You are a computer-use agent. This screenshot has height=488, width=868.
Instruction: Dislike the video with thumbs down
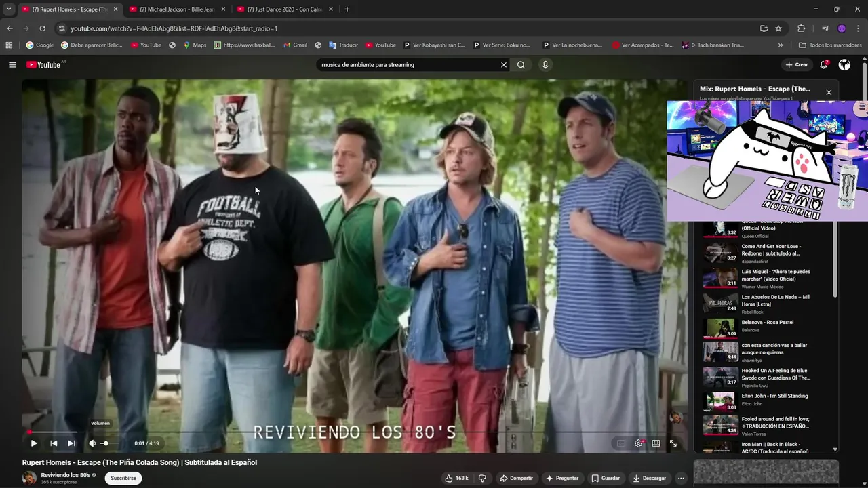482,478
